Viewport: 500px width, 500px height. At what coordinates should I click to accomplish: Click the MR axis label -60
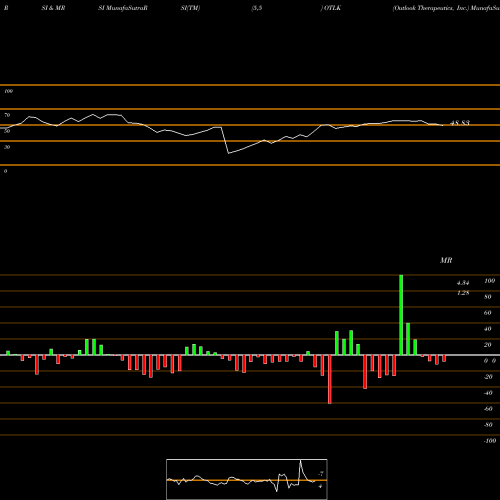coord(488,409)
